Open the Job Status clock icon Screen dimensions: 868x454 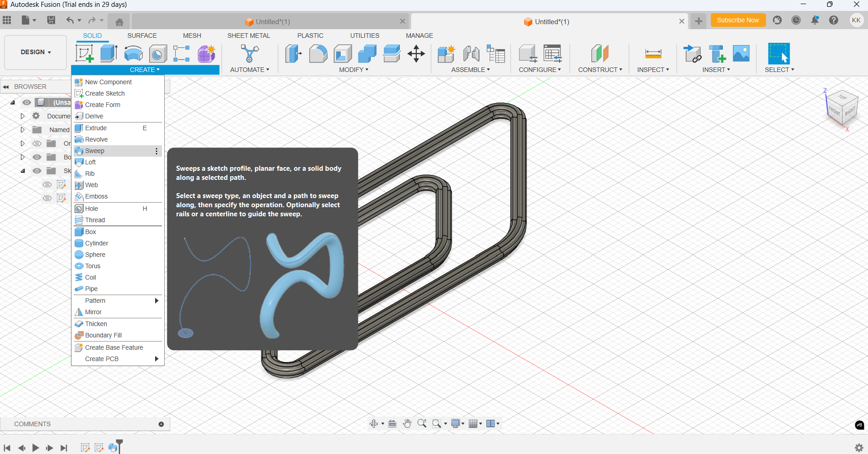tap(796, 20)
